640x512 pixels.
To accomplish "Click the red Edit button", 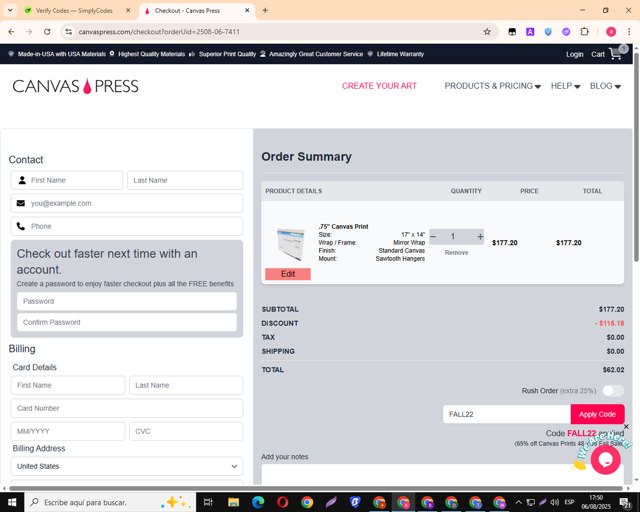I will pyautogui.click(x=288, y=274).
